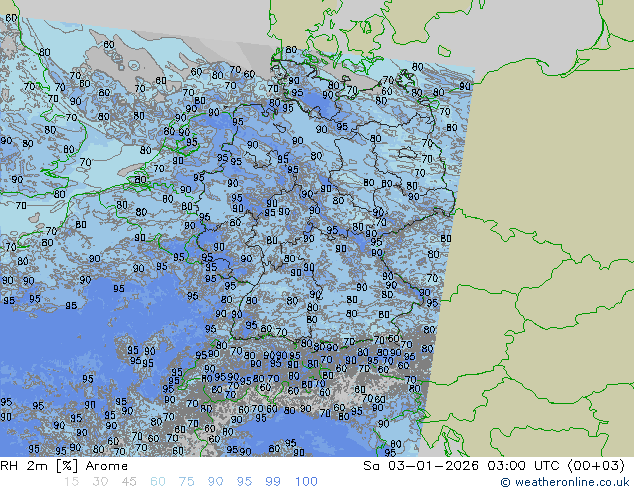The height and width of the screenshot is (490, 634).
Task: Pick the 95 legend value
Action: [245, 482]
